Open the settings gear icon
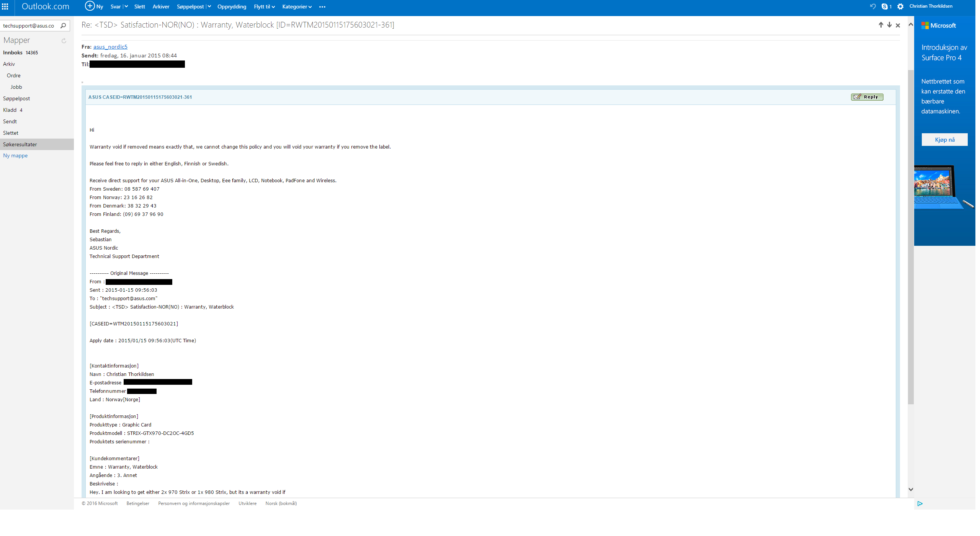 900,7
